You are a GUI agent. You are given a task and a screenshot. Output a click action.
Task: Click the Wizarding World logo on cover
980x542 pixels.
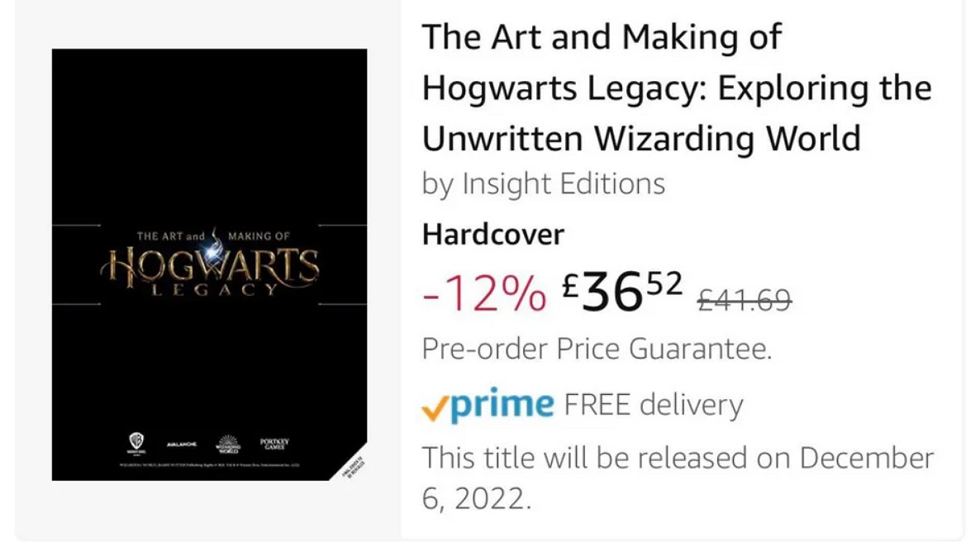[227, 444]
